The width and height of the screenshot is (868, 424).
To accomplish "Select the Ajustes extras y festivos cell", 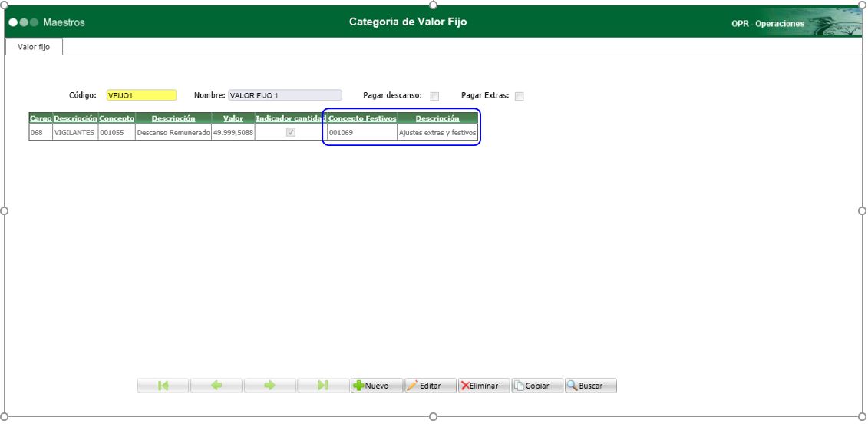I will click(x=437, y=132).
